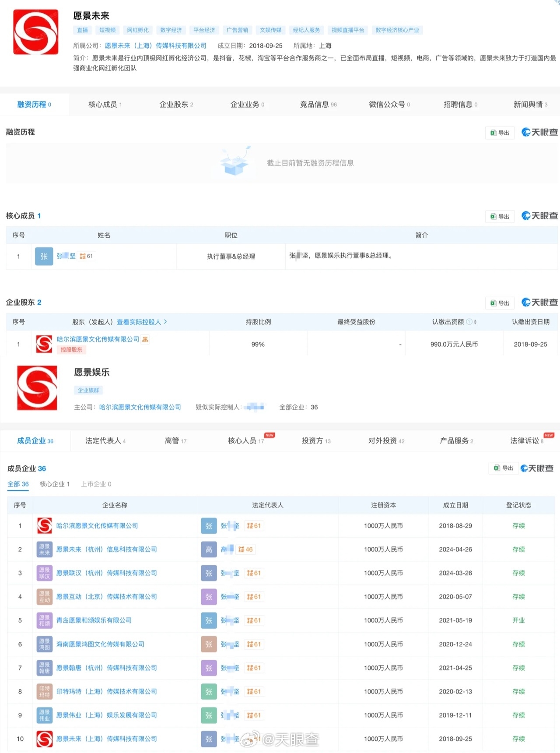Click export icon in 成员企业 section

497,468
